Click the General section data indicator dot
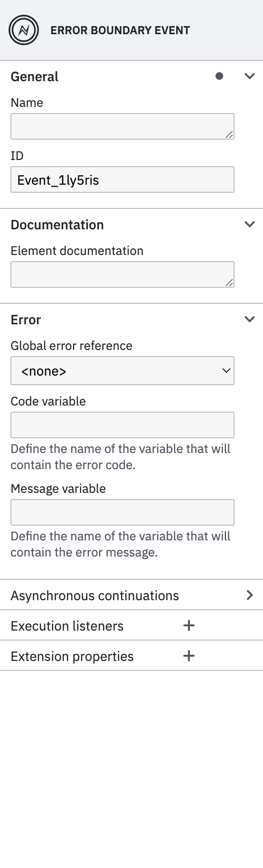This screenshot has height=868, width=263. (x=219, y=76)
